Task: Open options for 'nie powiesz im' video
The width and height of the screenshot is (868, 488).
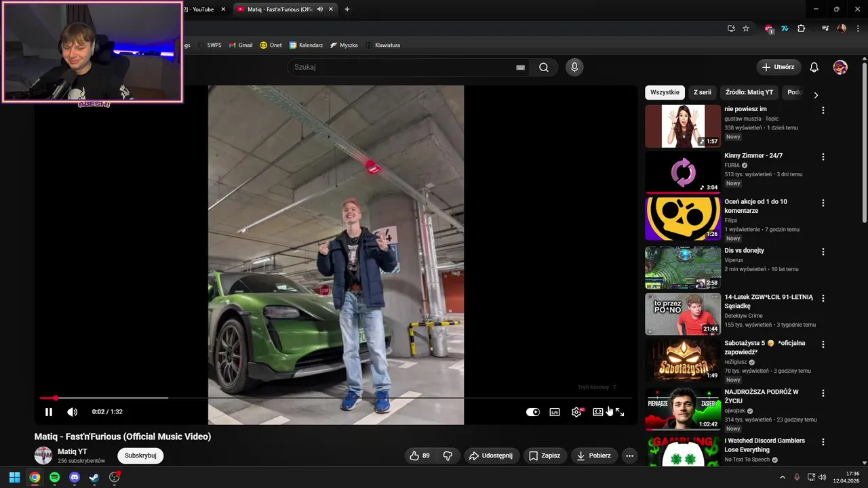Action: (823, 110)
